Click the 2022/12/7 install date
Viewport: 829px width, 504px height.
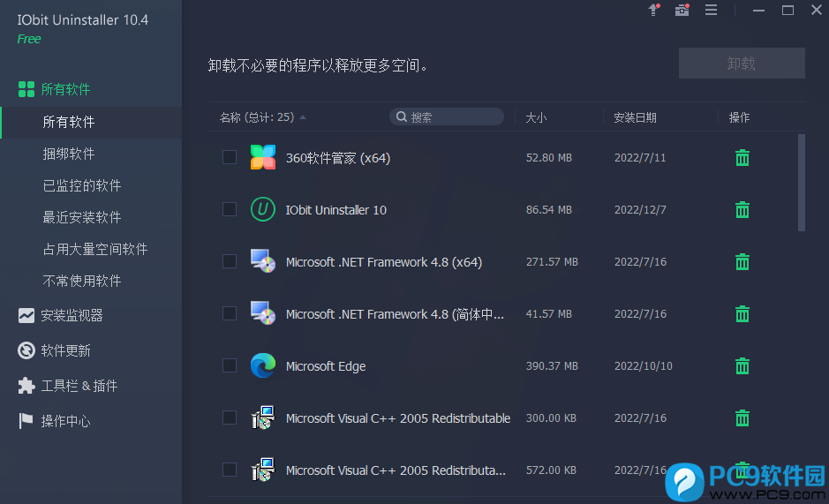pyautogui.click(x=640, y=210)
